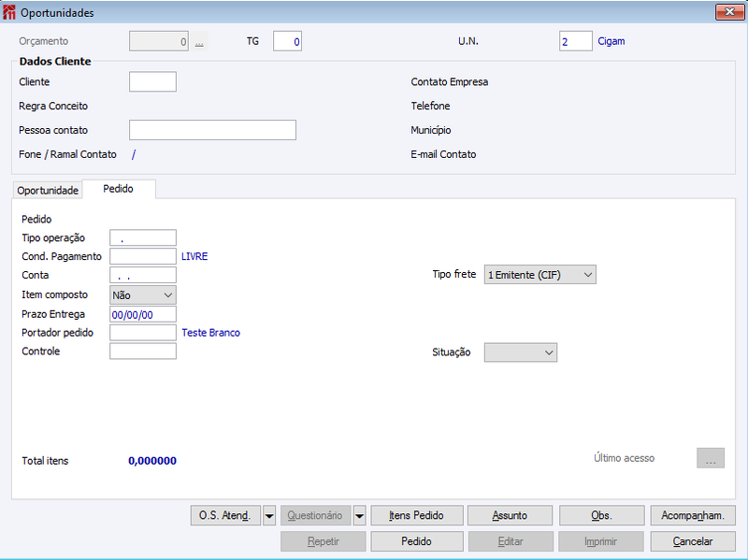Open the Orçamento lookup ellipsis button
Viewport: 748px width, 560px height.
[199, 41]
